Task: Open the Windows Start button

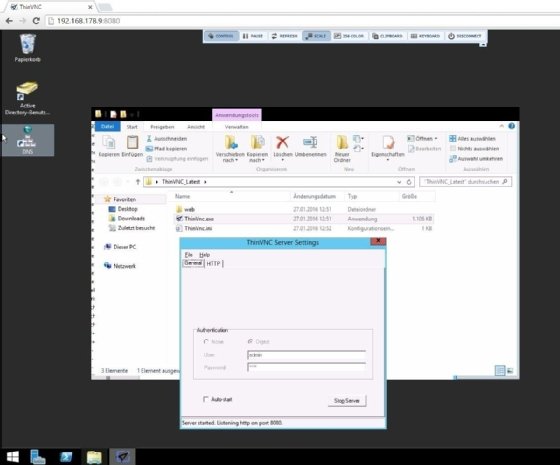Action: pyautogui.click(x=13, y=457)
